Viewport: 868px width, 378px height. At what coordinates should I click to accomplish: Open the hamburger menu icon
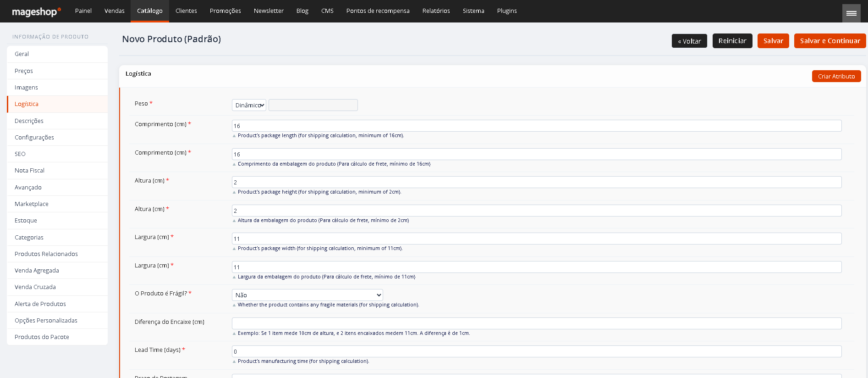coord(851,13)
